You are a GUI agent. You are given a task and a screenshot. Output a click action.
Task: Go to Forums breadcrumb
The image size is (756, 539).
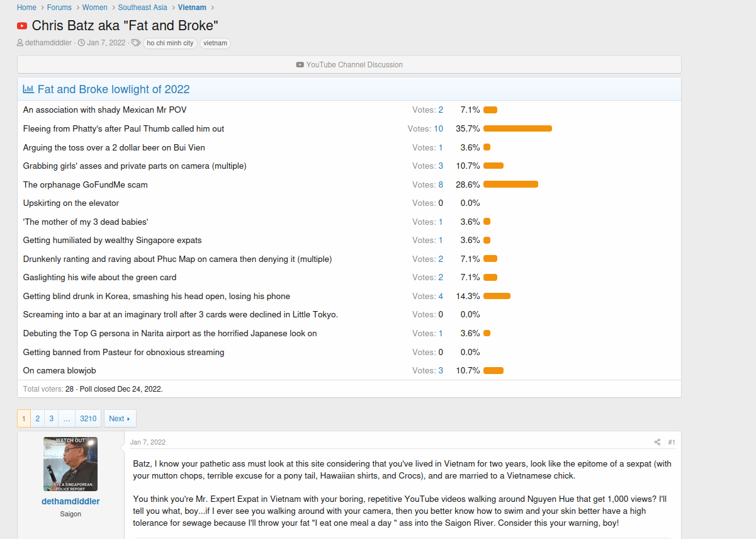click(x=59, y=8)
